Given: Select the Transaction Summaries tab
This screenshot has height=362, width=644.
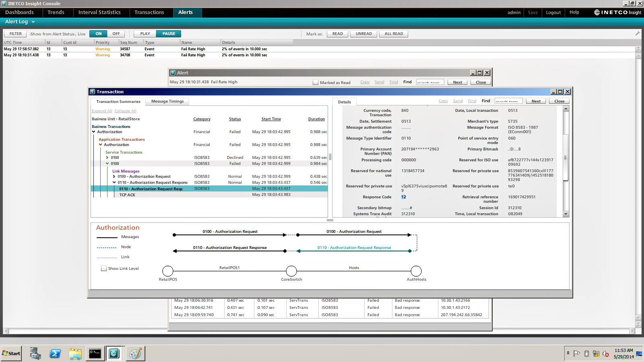Looking at the screenshot, I should 118,102.
